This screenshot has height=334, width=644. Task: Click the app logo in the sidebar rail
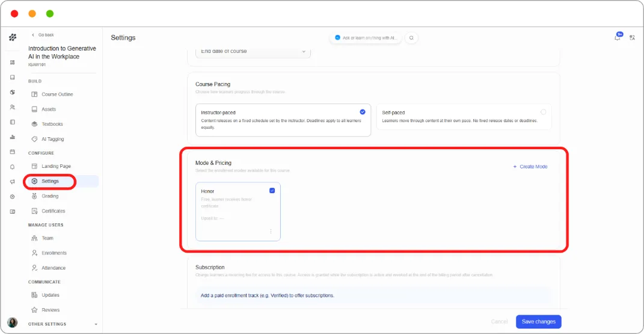[x=13, y=37]
